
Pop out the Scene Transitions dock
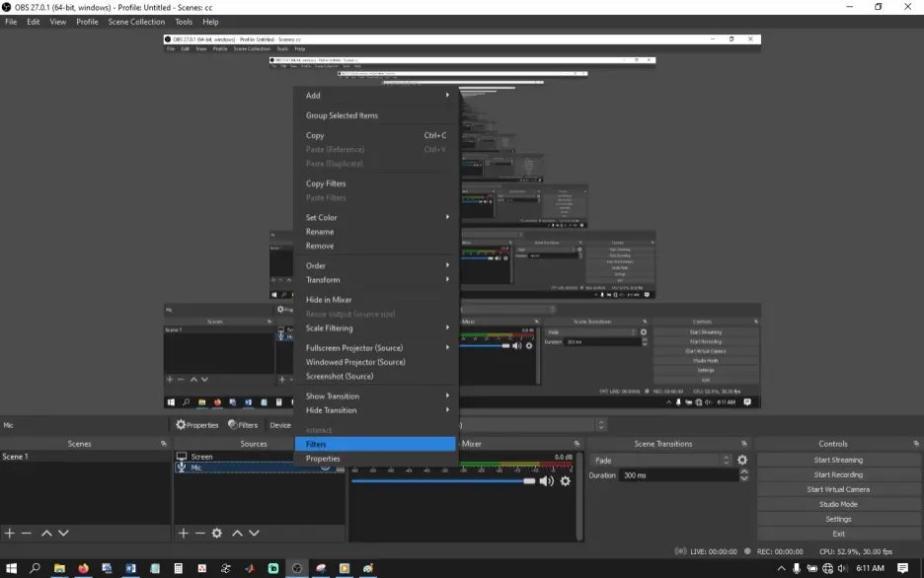[x=744, y=443]
